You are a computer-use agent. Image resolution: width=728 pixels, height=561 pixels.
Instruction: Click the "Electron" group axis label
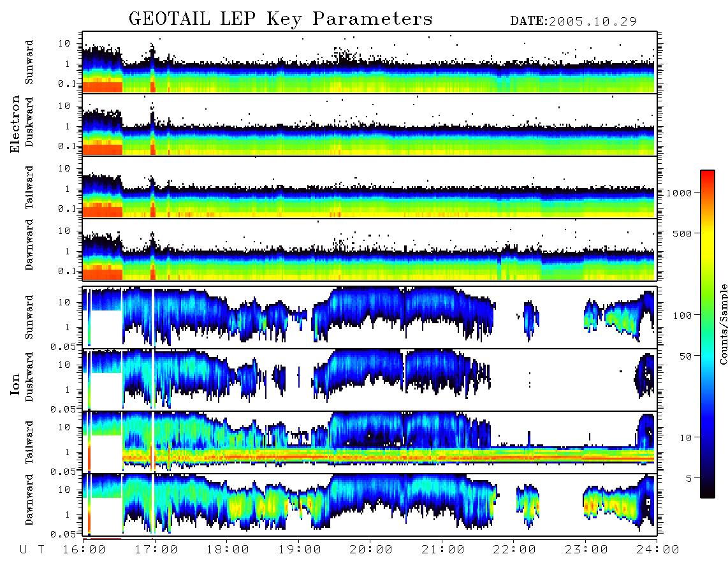[15, 124]
